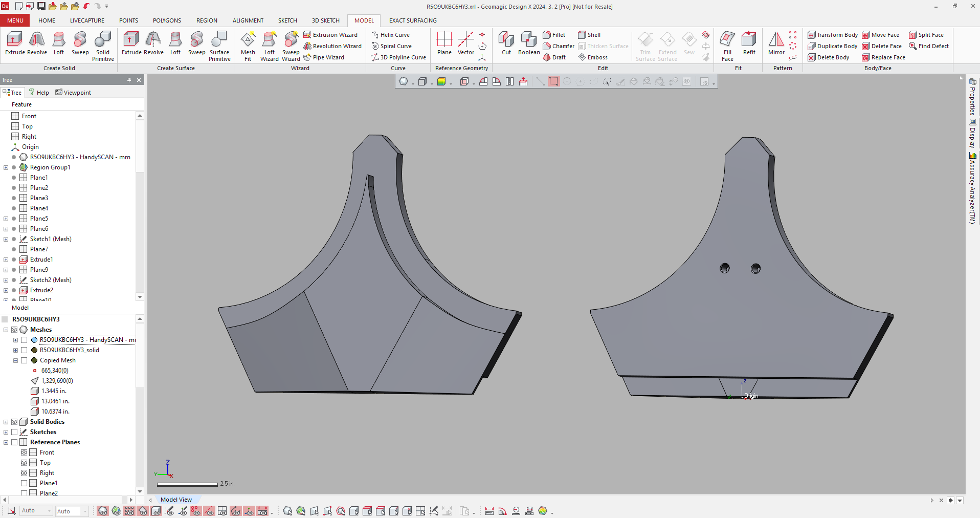Screen dimensions: 980x518
Task: Launch the Mesh Fit tool
Action: click(x=248, y=47)
